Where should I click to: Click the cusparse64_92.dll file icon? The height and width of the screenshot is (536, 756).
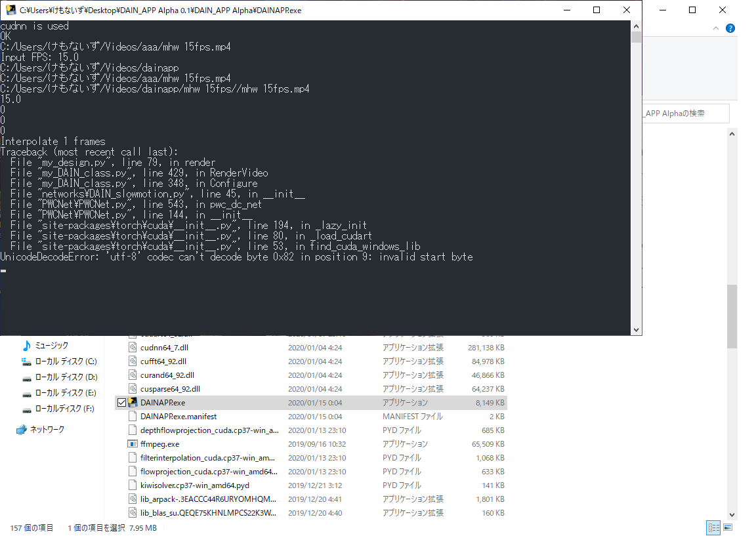(x=133, y=388)
